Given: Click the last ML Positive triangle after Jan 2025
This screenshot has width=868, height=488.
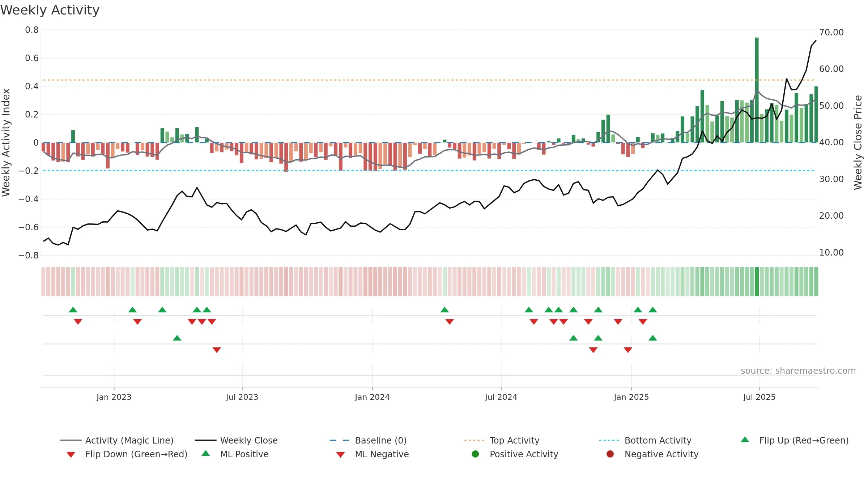Looking at the screenshot, I should (x=653, y=338).
